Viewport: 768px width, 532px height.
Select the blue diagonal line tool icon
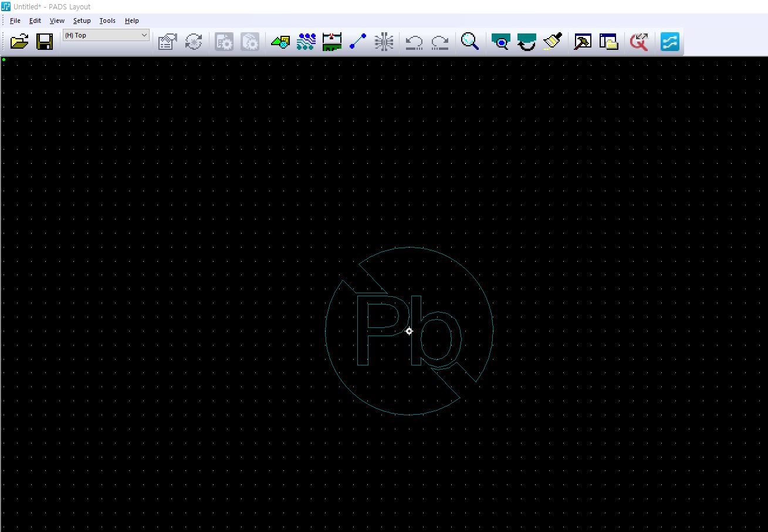click(x=357, y=42)
